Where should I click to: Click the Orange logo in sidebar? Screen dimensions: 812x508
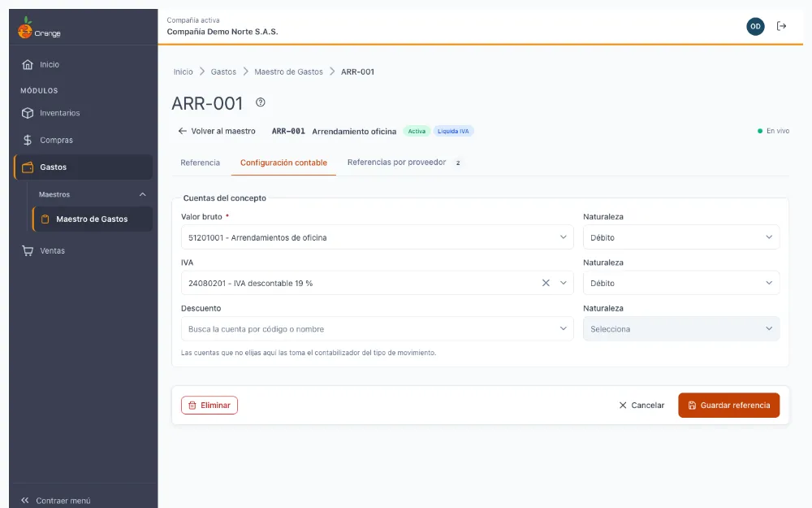[x=39, y=28]
